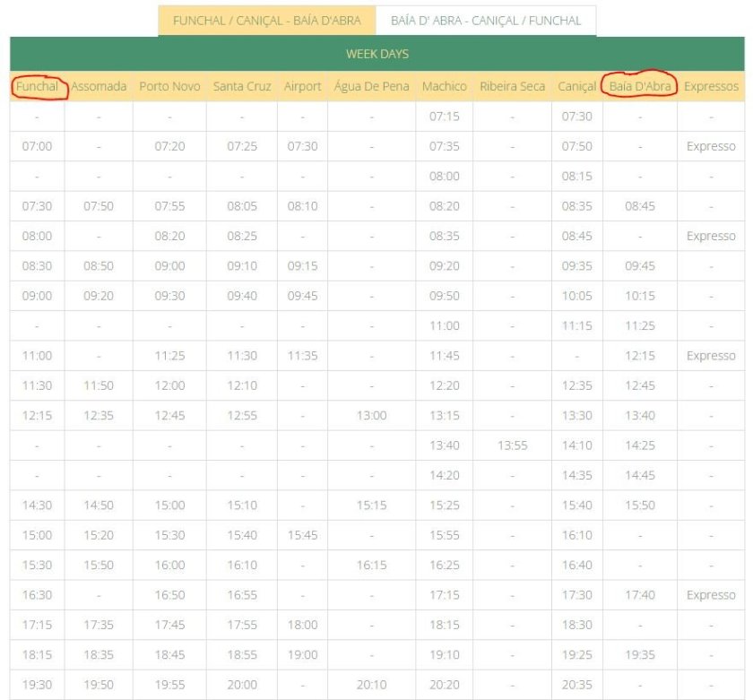Select the Santa Cruz column header

(x=242, y=87)
